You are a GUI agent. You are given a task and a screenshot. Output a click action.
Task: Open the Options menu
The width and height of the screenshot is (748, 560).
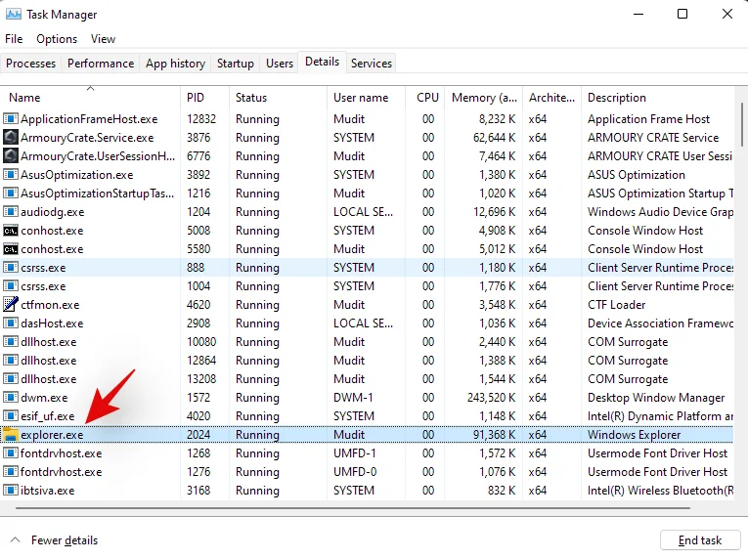pyautogui.click(x=57, y=39)
